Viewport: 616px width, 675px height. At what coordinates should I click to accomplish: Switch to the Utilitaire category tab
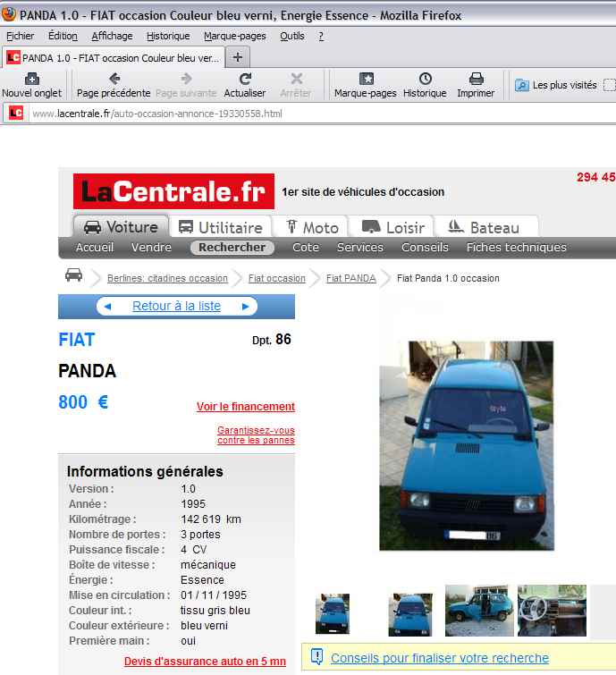pyautogui.click(x=221, y=227)
